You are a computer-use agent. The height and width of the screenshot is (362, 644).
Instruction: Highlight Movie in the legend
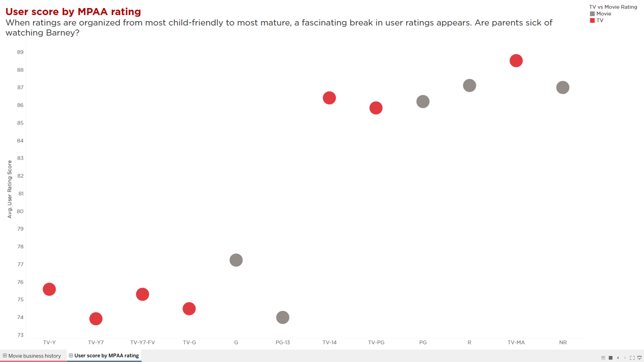click(604, 14)
